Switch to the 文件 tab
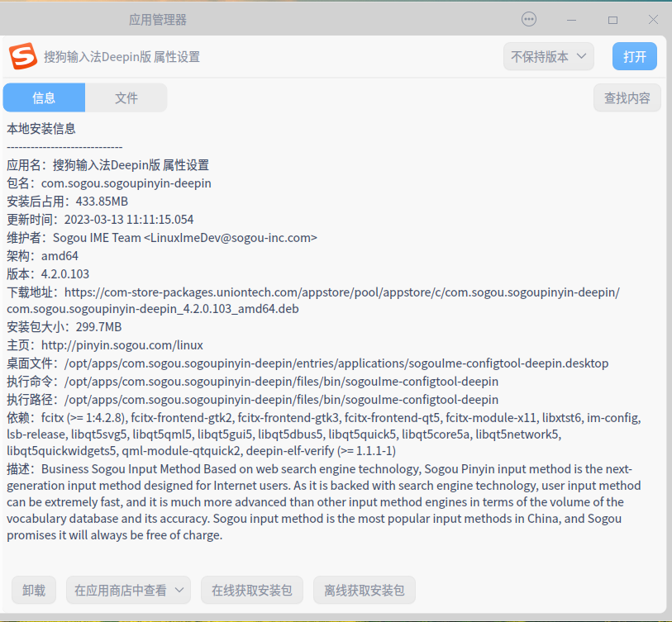Image resolution: width=672 pixels, height=622 pixels. 126,98
